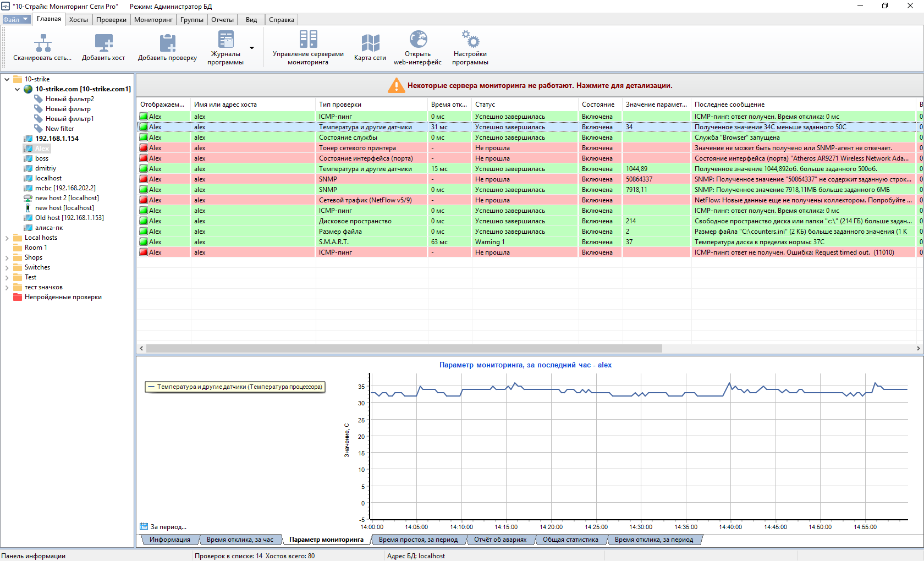The width and height of the screenshot is (924, 561).
Task: Click the Scan network toolbar icon
Action: 42,43
